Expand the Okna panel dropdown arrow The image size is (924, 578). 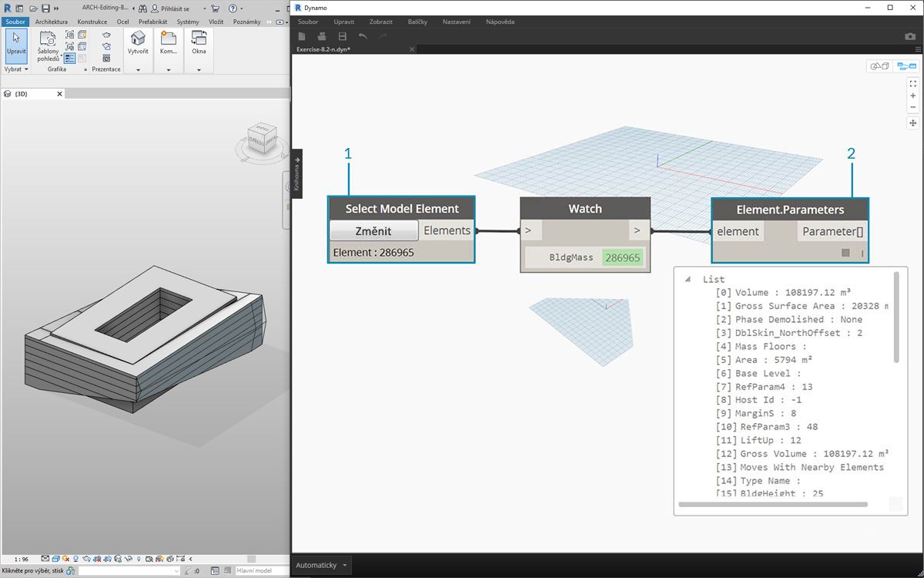(x=199, y=69)
